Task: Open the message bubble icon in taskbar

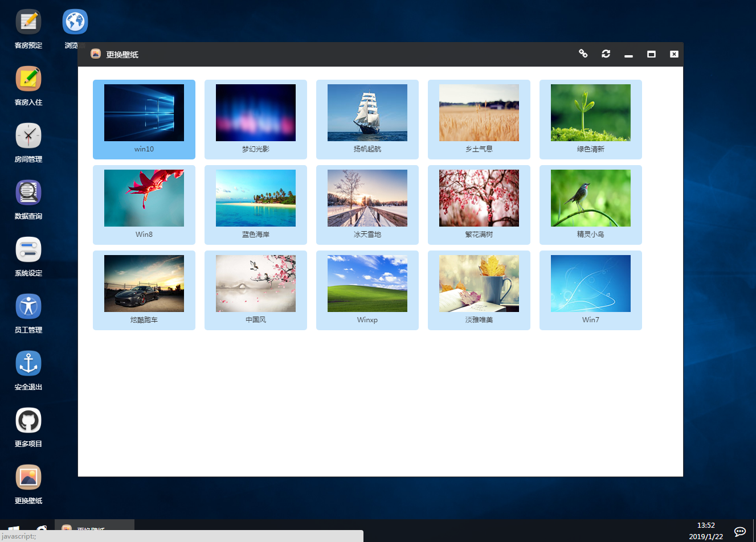Action: click(739, 531)
